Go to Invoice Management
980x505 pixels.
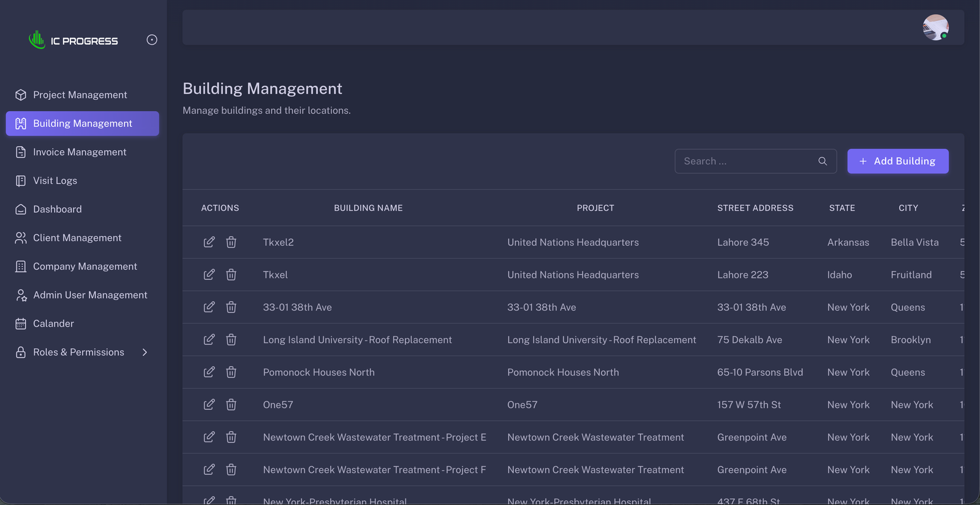82,152
